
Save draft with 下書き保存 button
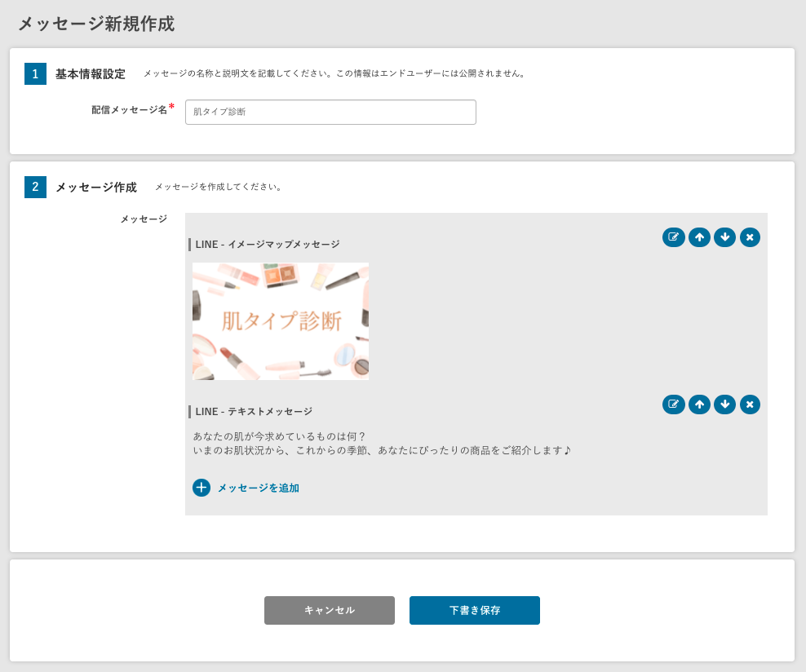click(475, 610)
